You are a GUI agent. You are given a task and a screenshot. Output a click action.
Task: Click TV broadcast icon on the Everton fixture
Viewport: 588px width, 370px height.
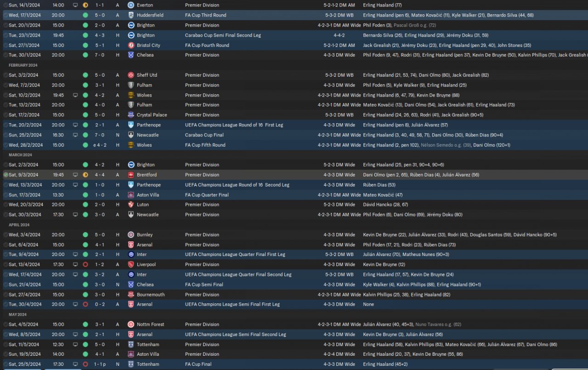point(75,5)
